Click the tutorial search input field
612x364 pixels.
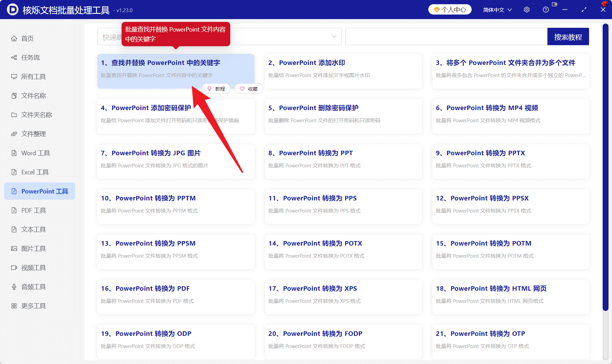(446, 37)
